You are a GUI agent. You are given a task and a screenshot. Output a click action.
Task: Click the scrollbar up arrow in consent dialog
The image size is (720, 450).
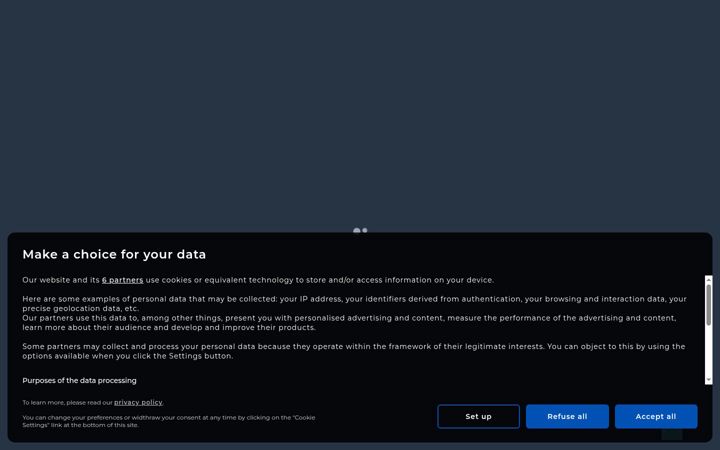(x=709, y=279)
